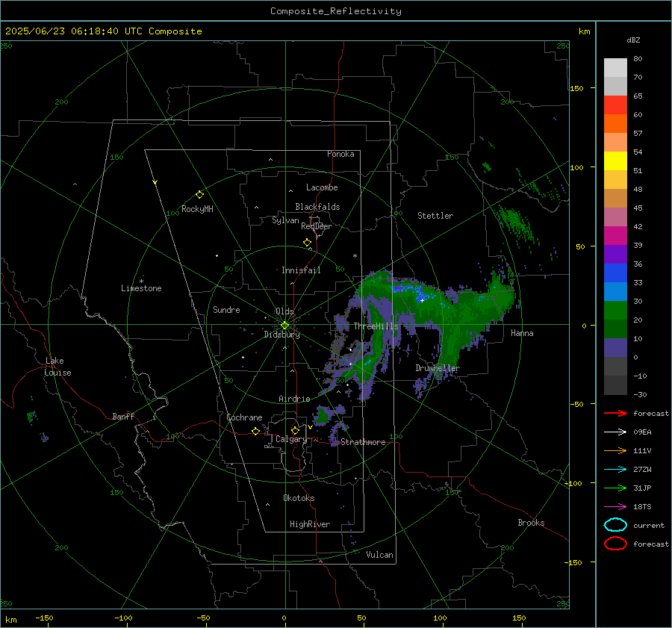Click the Airdrie city label
This screenshot has width=672, height=628.
point(294,399)
